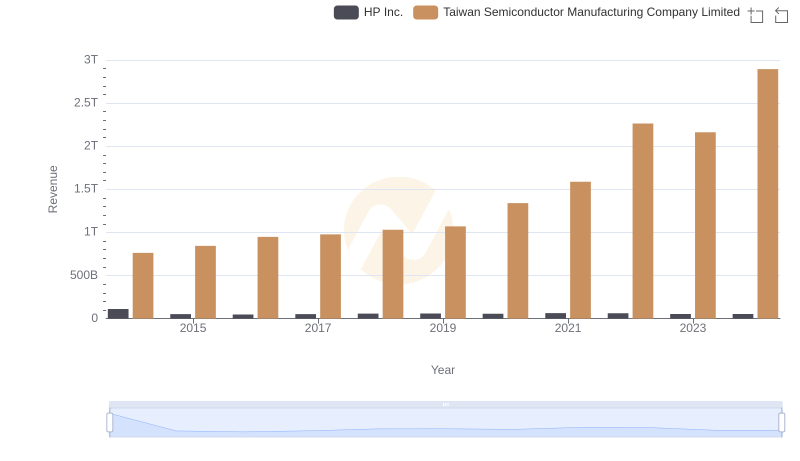
Task: Click the tallest Taiwan Semiconductor bar for 2024
Action: (x=768, y=194)
